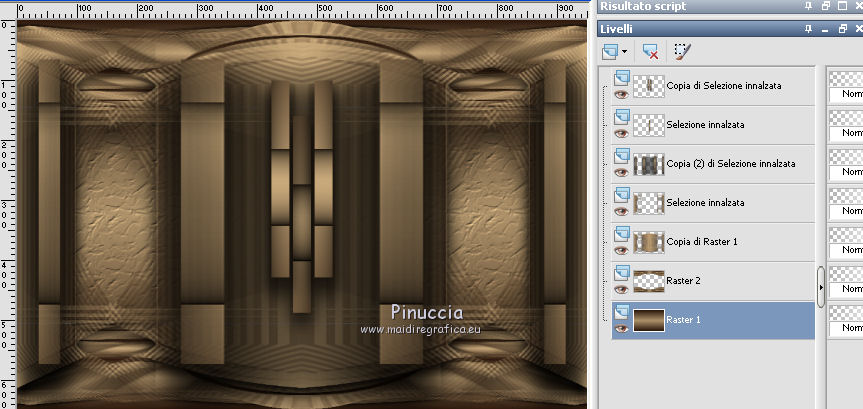This screenshot has height=409, width=863.
Task: Float the Livelli panel with restore icon
Action: click(x=842, y=29)
